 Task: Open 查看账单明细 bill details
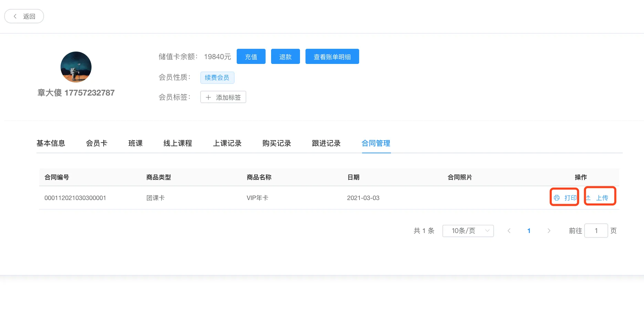pyautogui.click(x=332, y=56)
